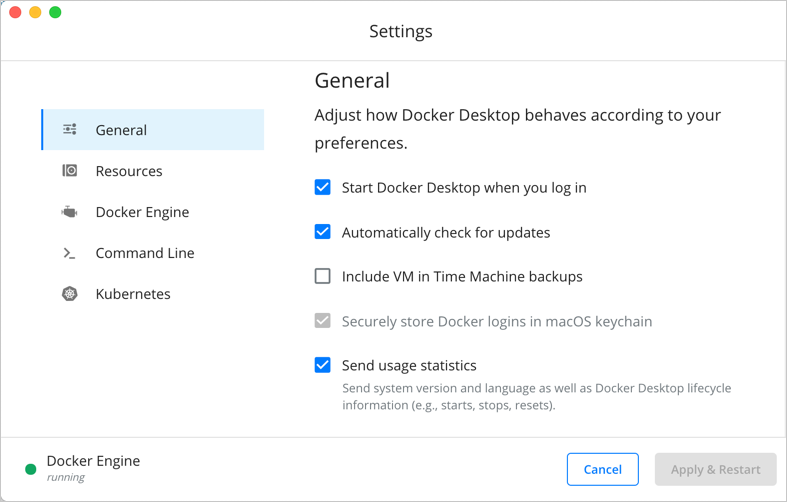
Task: Select the General tab label
Action: point(121,130)
